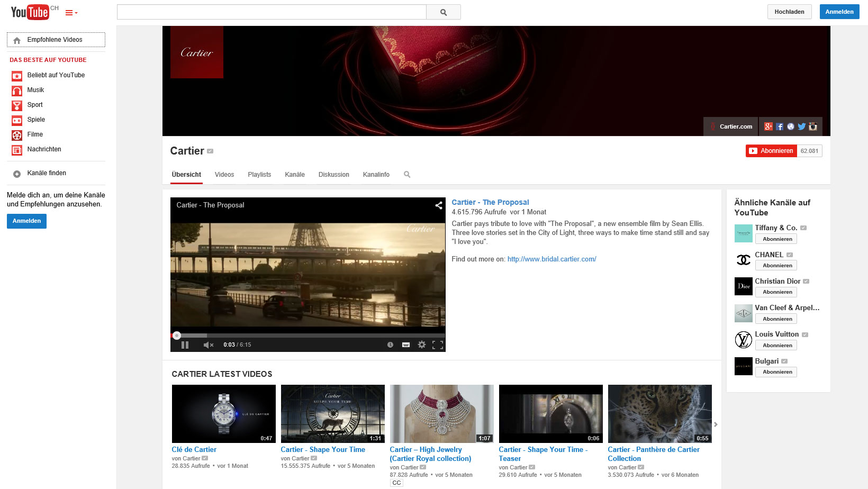Open the Bulgari channel name link
The width and height of the screenshot is (868, 489).
point(766,361)
